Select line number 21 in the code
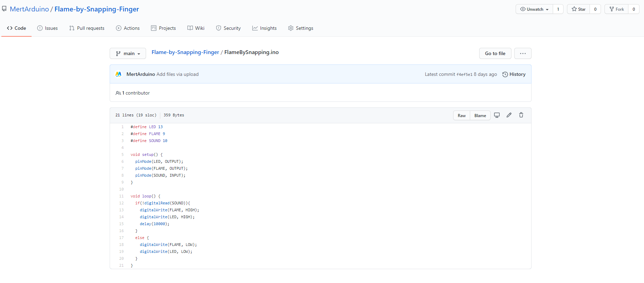This screenshot has width=644, height=283. point(121,265)
